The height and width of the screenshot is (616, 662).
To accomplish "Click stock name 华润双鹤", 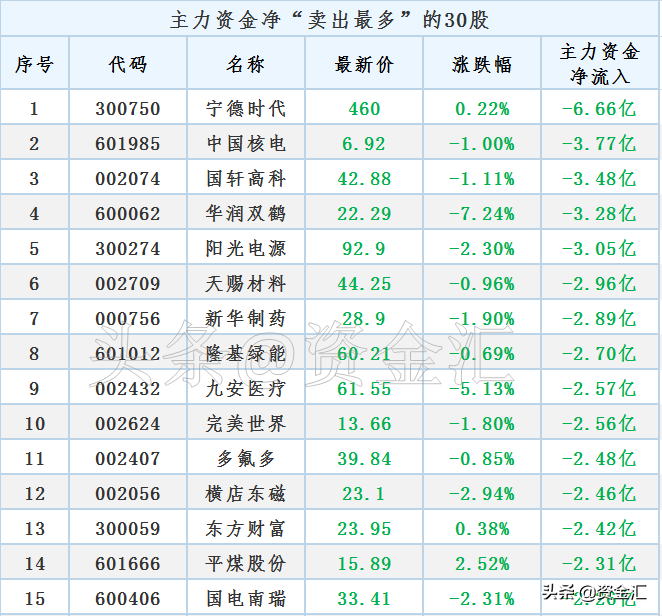I will point(246,214).
